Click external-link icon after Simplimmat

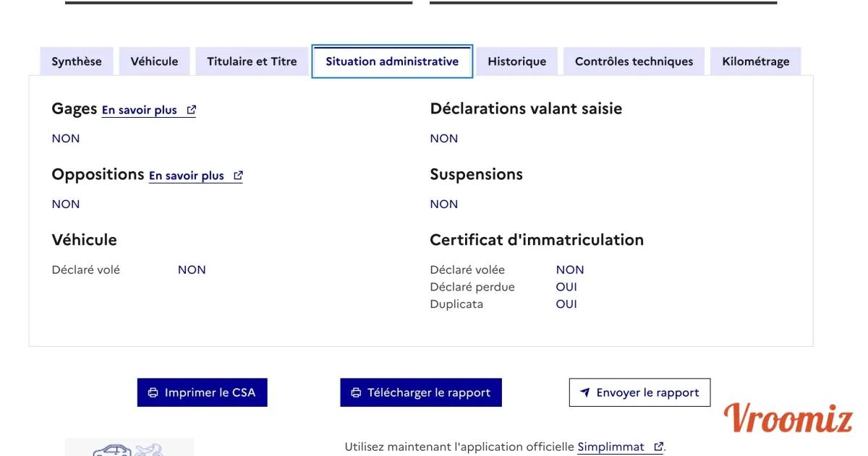[658, 447]
